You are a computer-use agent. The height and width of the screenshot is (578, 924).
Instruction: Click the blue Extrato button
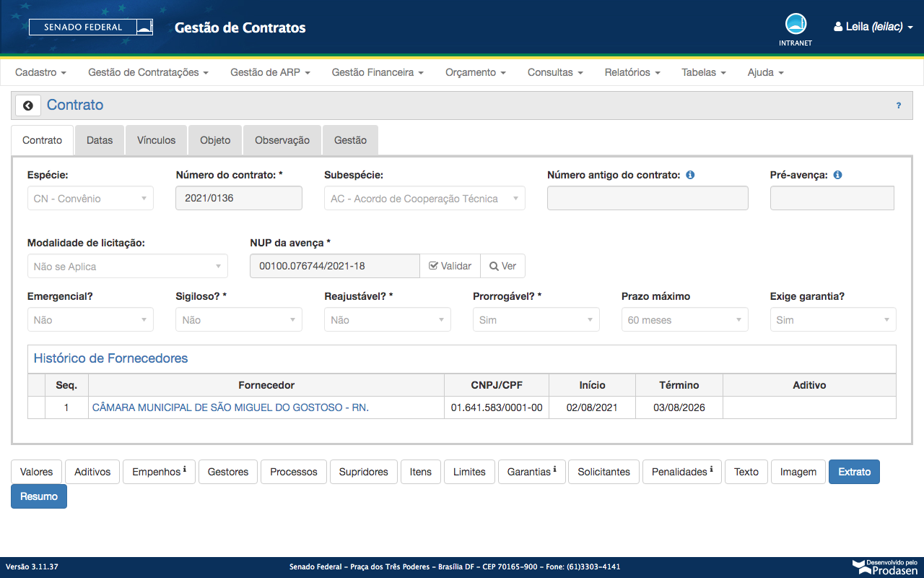point(854,472)
